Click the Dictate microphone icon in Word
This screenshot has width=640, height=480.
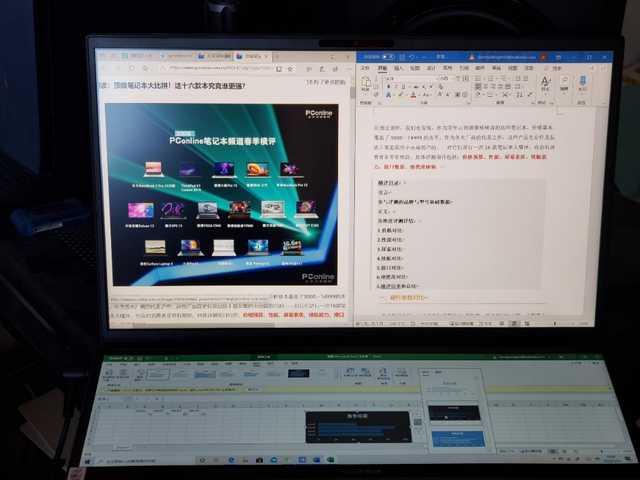tap(582, 81)
